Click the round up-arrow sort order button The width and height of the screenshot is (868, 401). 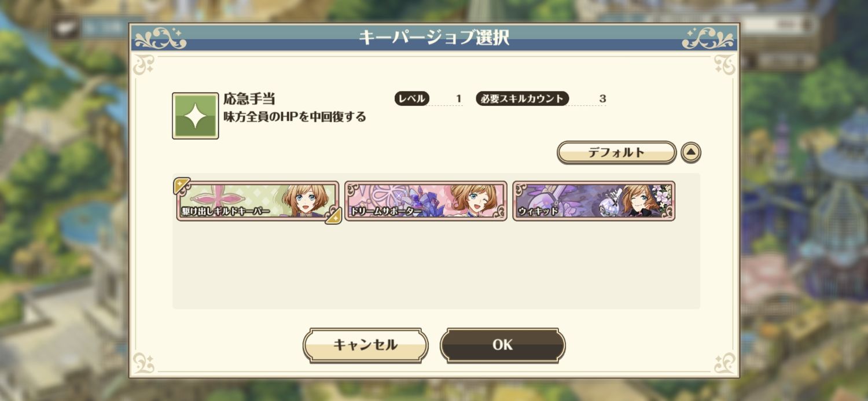[691, 153]
